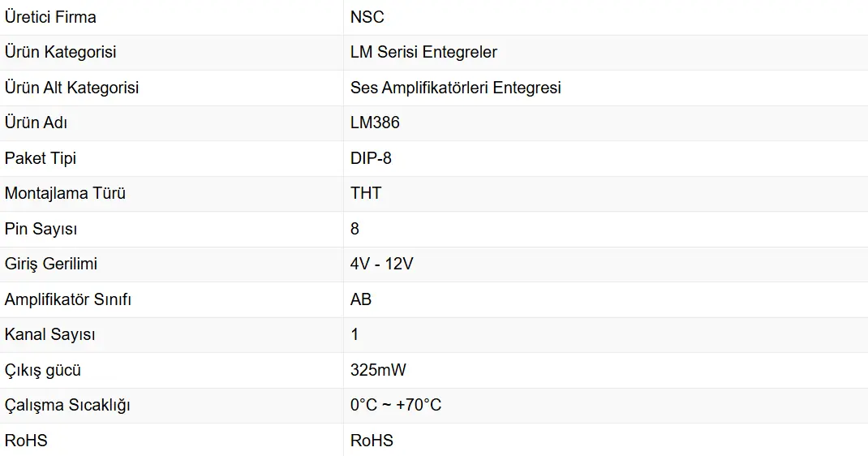Select the "0°C ~ +70°C" temperature value

(x=396, y=405)
